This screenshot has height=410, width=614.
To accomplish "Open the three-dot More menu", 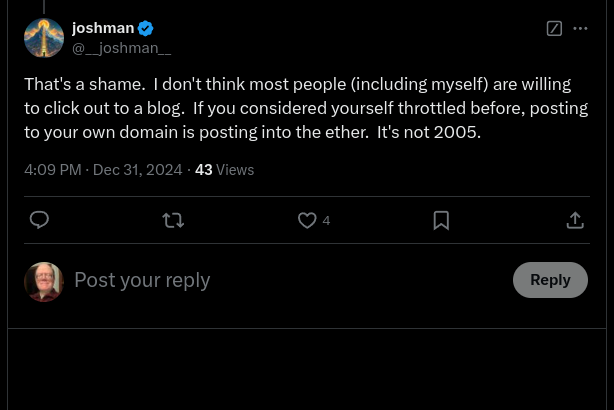I will [x=580, y=28].
